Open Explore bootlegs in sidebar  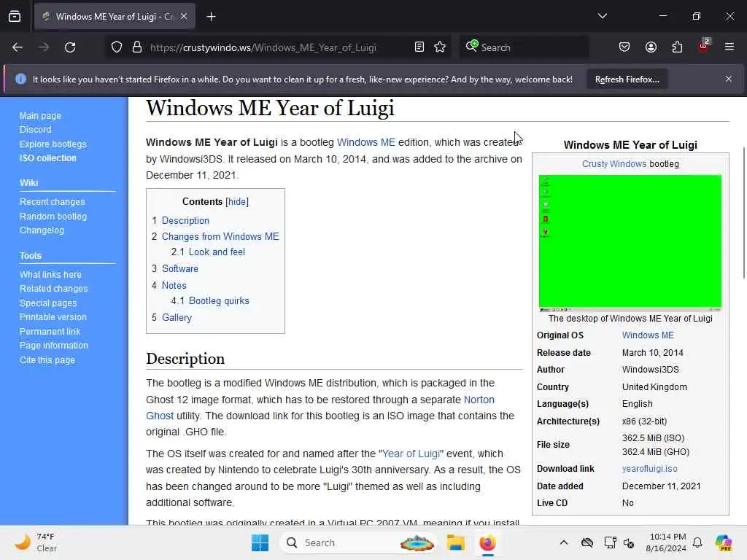pyautogui.click(x=53, y=144)
